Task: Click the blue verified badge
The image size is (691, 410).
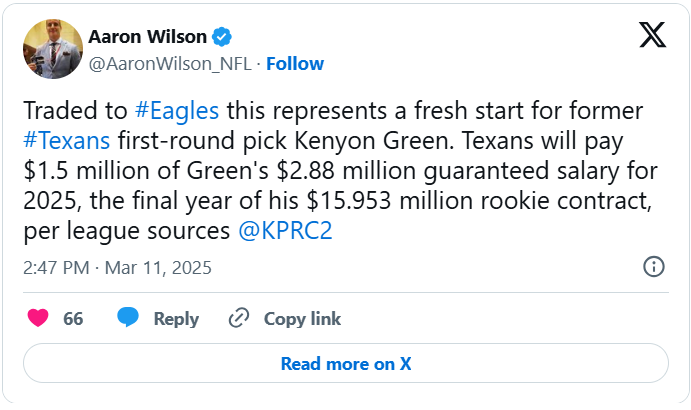Action: [223, 37]
